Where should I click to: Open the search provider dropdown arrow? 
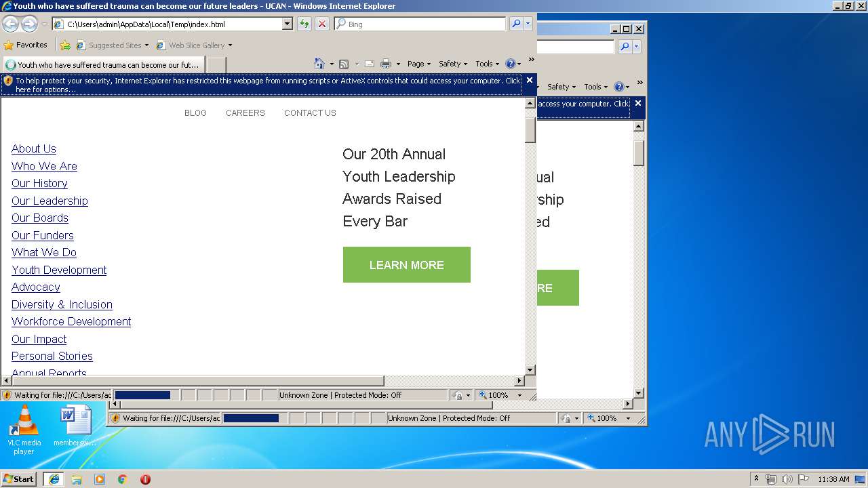point(528,24)
